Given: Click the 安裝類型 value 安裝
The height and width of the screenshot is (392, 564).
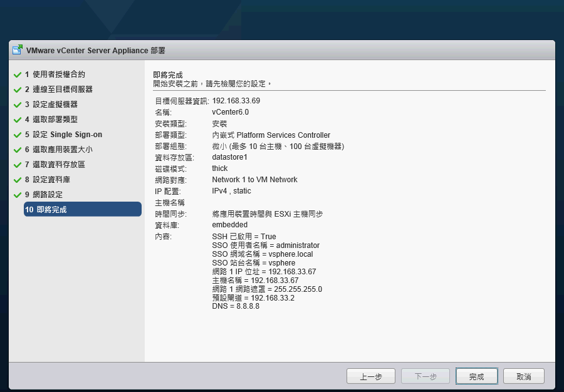Looking at the screenshot, I should pos(219,124).
